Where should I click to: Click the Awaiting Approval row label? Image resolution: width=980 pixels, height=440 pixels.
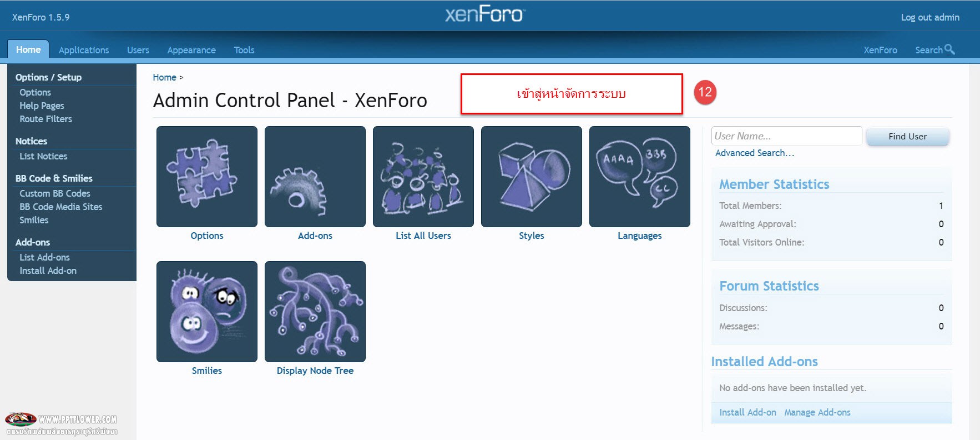757,224
